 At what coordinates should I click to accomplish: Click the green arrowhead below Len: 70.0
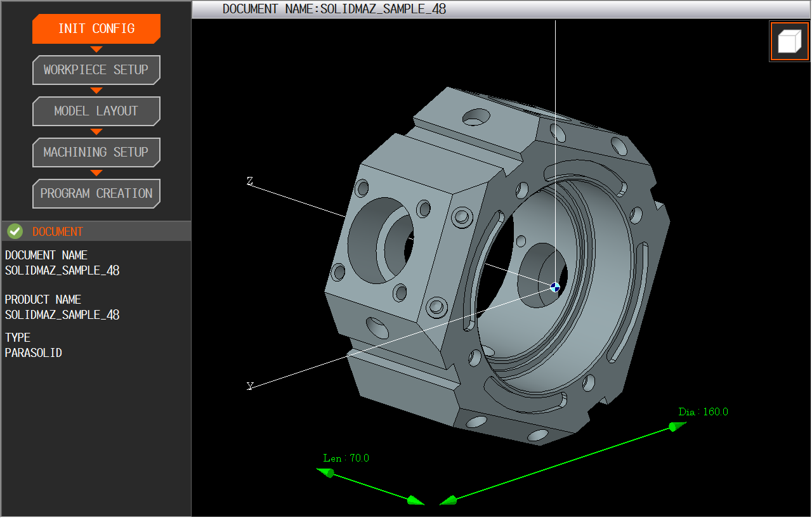[327, 472]
